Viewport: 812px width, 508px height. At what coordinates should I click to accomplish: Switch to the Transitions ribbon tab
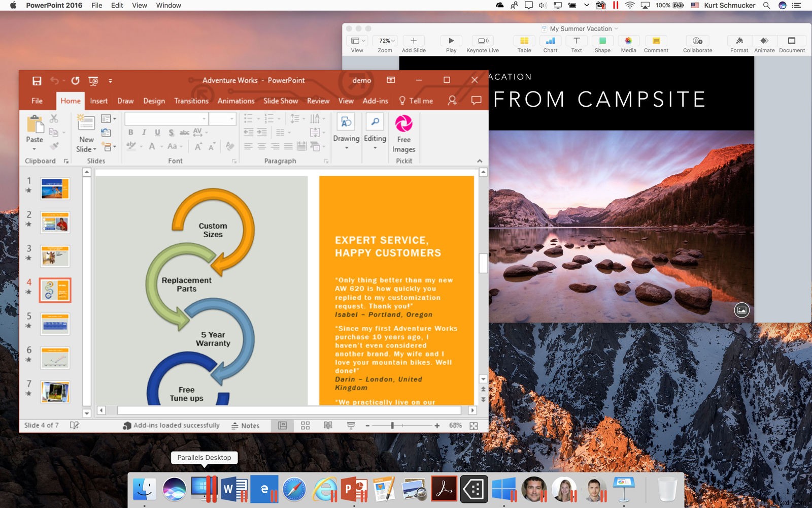tap(191, 101)
